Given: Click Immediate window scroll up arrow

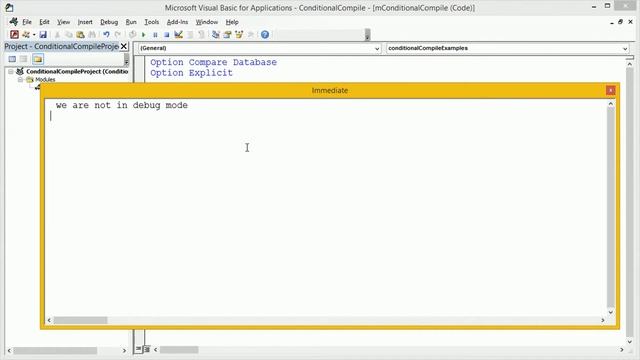Looking at the screenshot, I should (x=611, y=104).
